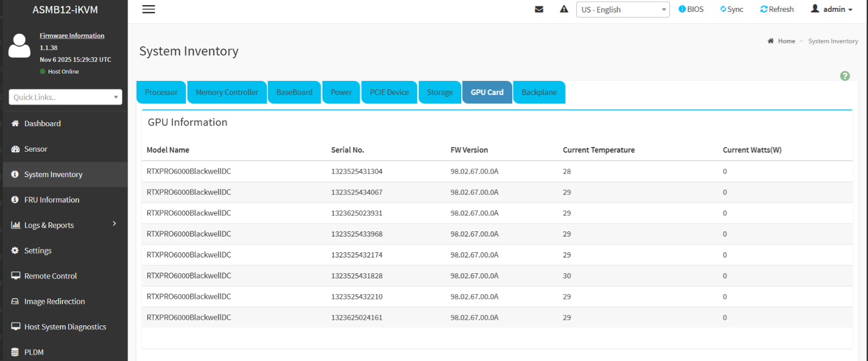
Task: Click the Sync button in header
Action: coord(731,9)
